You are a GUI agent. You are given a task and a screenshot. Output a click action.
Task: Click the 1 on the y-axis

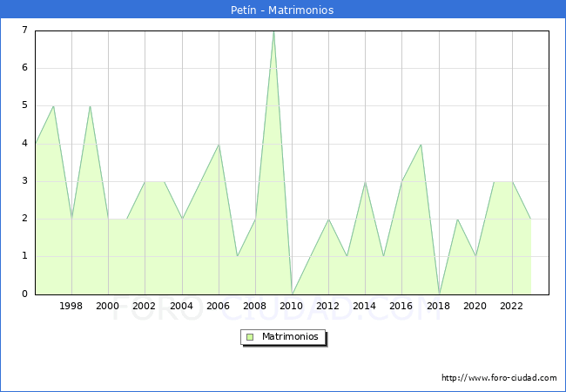click(24, 256)
